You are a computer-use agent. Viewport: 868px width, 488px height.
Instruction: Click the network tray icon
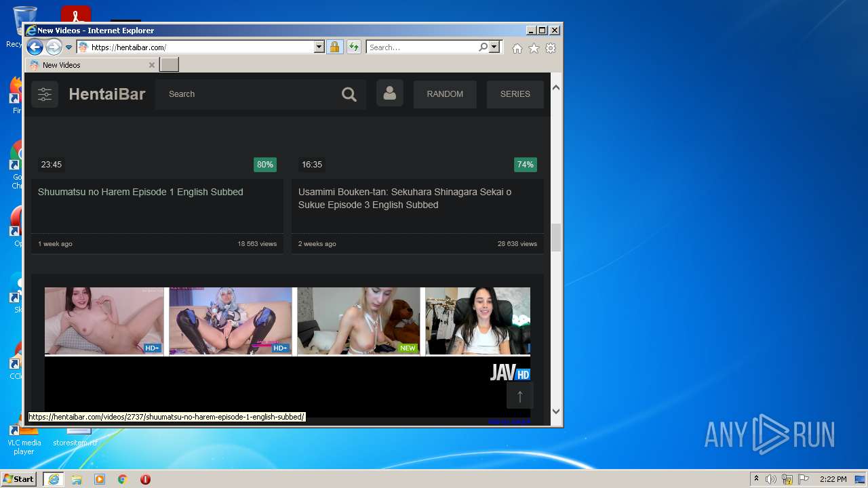pyautogui.click(x=787, y=479)
